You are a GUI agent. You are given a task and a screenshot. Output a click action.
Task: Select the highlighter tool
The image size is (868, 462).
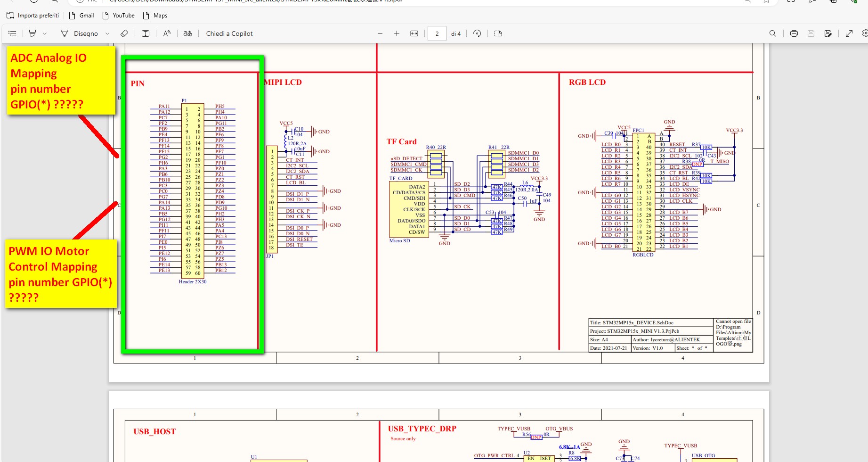coord(32,33)
